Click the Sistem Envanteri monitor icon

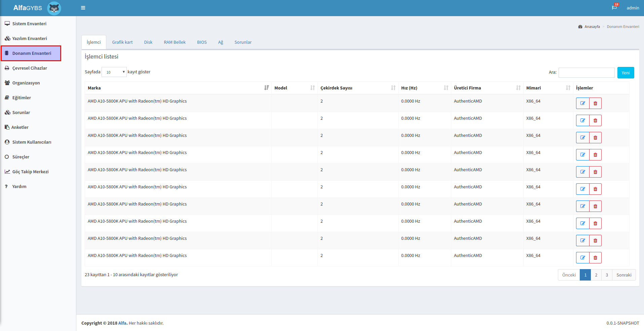7,24
